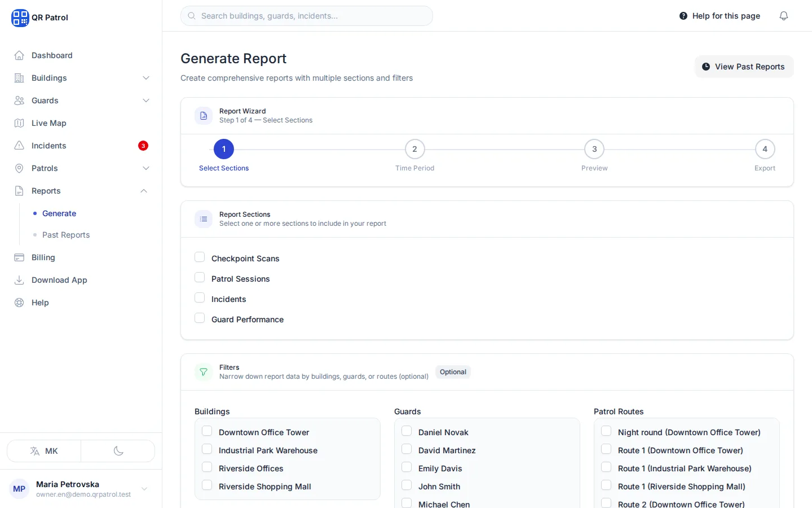812x508 pixels.
Task: Select guard Emily Davis checkbox
Action: pyautogui.click(x=407, y=467)
